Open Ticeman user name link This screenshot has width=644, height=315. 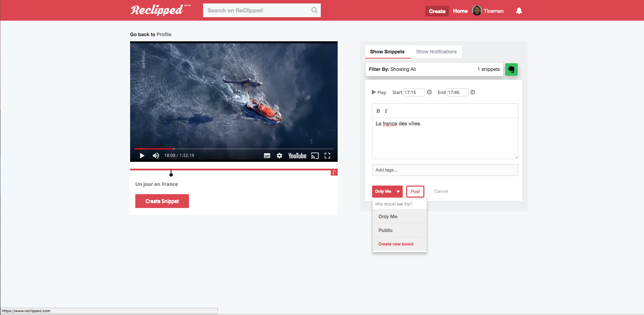(494, 11)
